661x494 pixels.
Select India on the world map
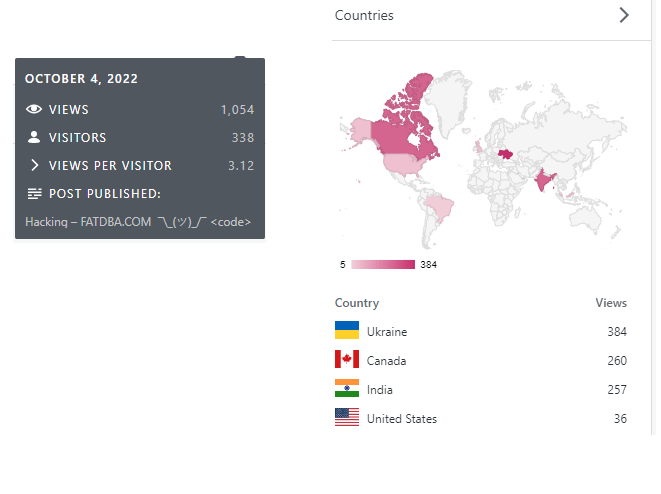[x=543, y=180]
